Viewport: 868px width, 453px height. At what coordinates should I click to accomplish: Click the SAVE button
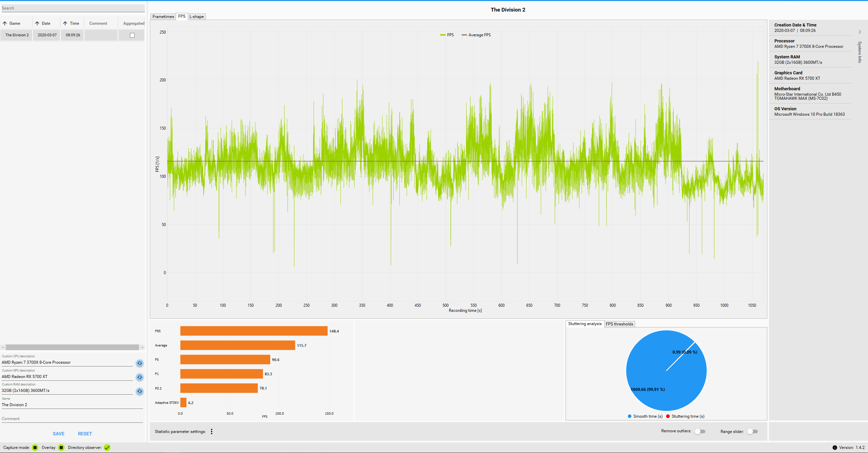58,434
